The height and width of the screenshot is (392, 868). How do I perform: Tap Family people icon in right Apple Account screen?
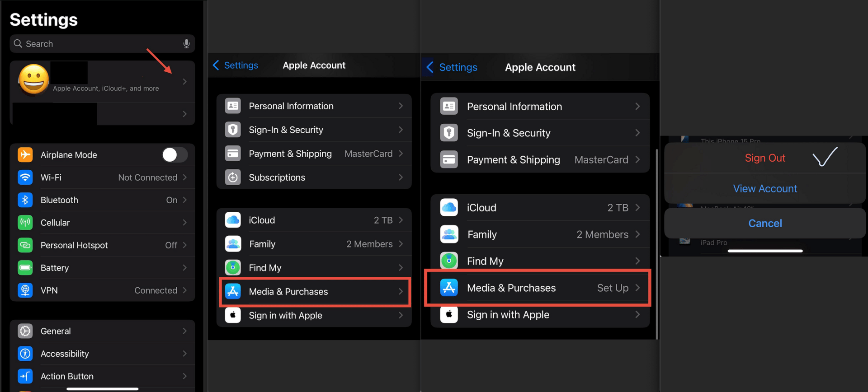[449, 234]
